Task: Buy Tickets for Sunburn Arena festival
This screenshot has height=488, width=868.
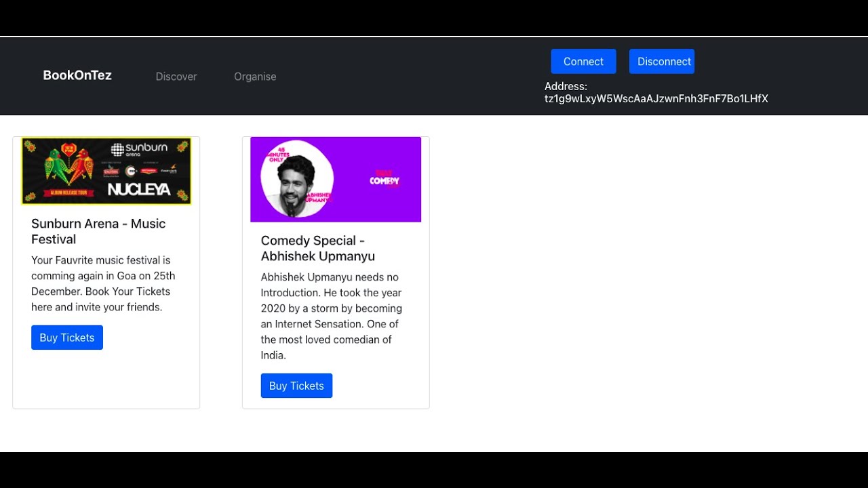Action: click(67, 338)
